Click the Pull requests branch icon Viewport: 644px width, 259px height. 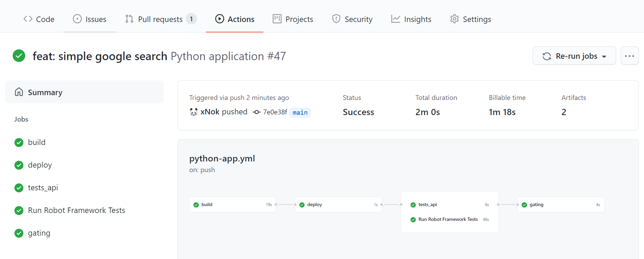[129, 19]
